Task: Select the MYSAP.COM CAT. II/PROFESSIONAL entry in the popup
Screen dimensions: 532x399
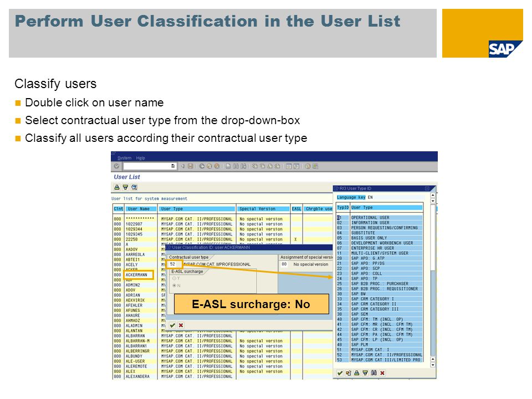Action: 386,355
